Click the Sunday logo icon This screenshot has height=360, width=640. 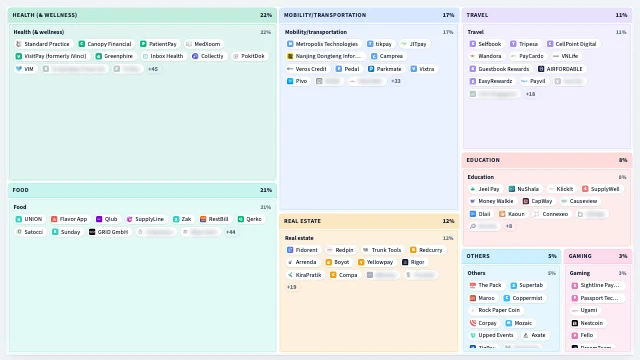[x=55, y=232]
